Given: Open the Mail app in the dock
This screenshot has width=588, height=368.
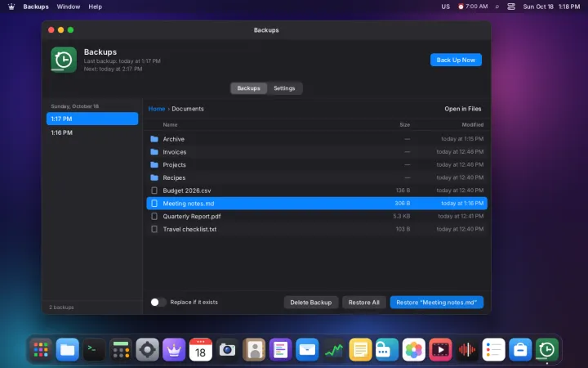Looking at the screenshot, I should coord(307,350).
